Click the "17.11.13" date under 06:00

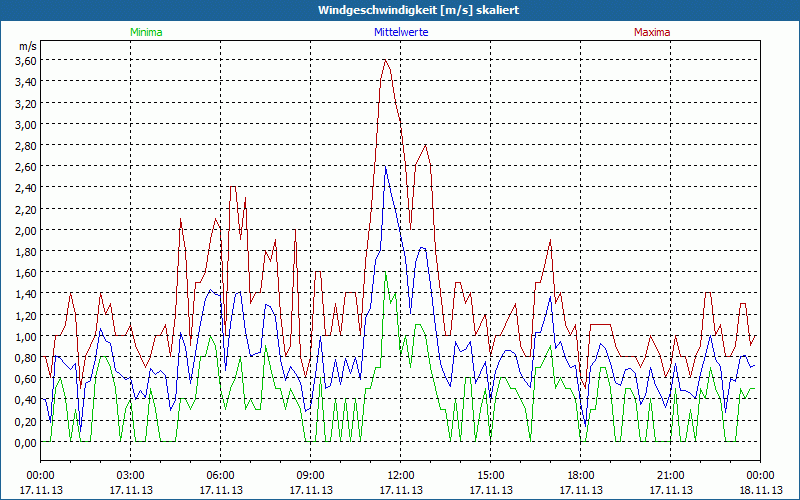coord(220,490)
